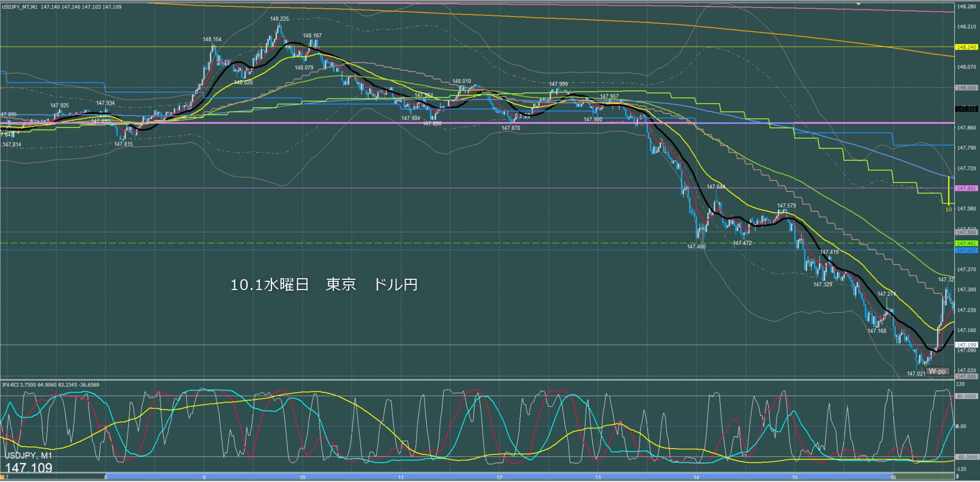Click the hour 14 marker on timeline
980x482 pixels.
point(696,477)
